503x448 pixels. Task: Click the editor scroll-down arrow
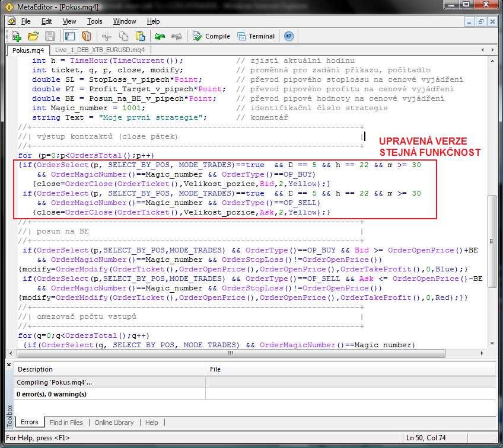[x=492, y=344]
